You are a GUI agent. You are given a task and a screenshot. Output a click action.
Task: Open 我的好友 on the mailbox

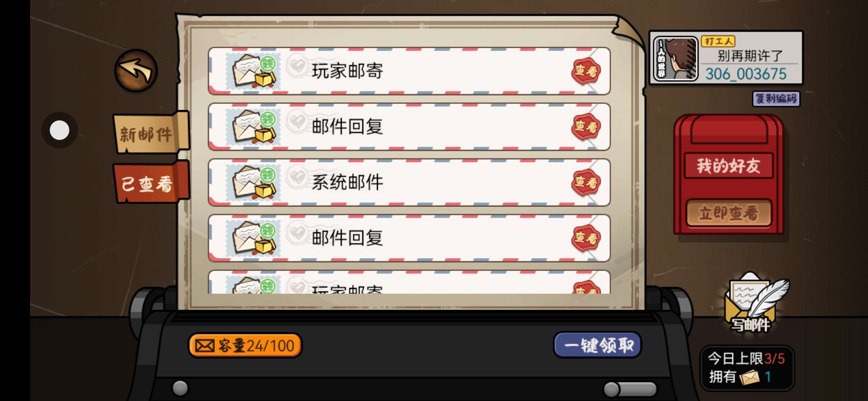729,166
